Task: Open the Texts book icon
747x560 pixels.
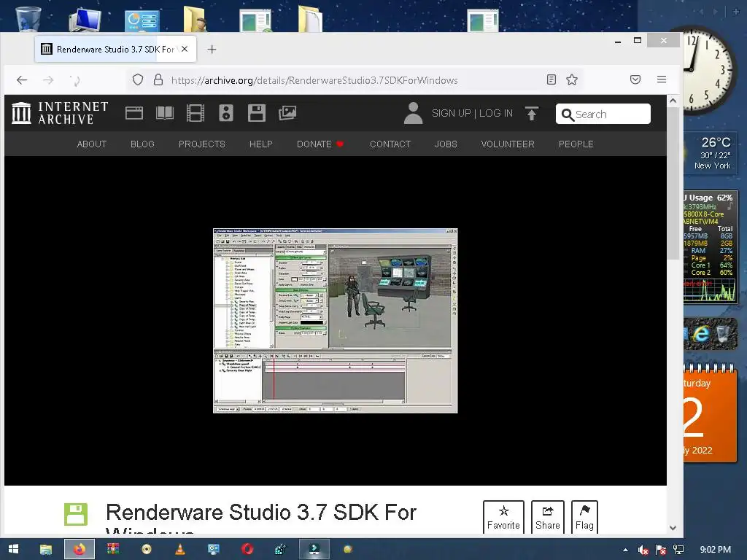Action: (165, 113)
